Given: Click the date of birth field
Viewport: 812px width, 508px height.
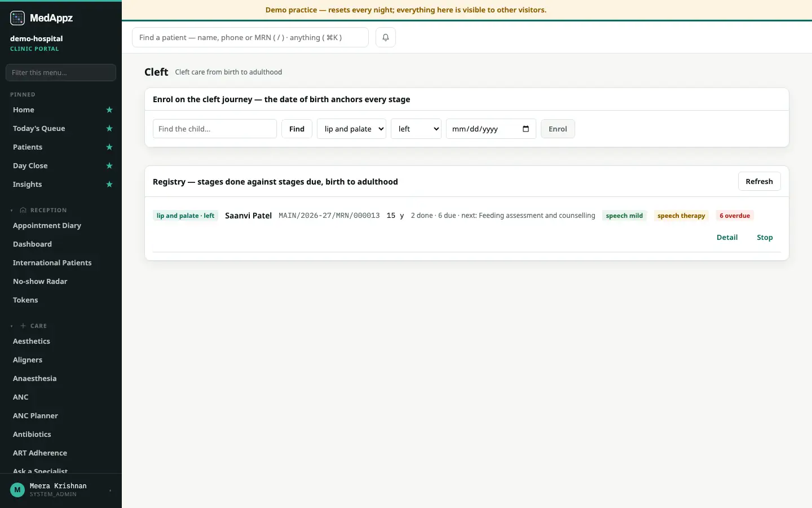Looking at the screenshot, I should click(x=491, y=129).
